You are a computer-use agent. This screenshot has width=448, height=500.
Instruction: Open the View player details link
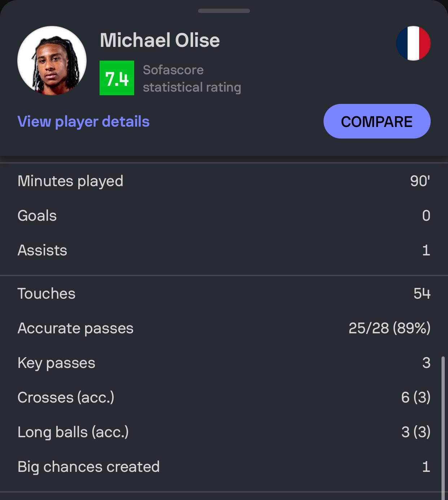click(83, 122)
